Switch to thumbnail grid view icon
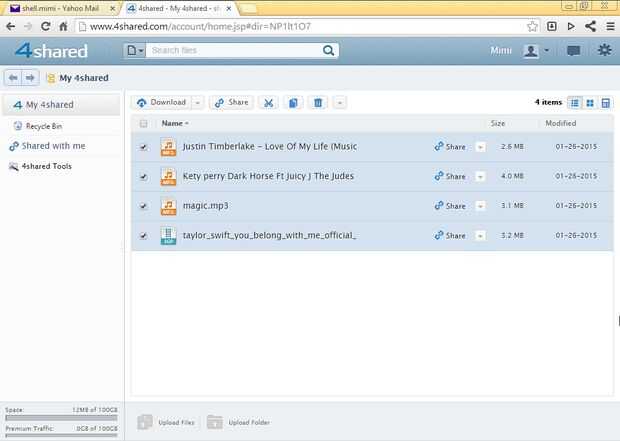 (x=590, y=103)
